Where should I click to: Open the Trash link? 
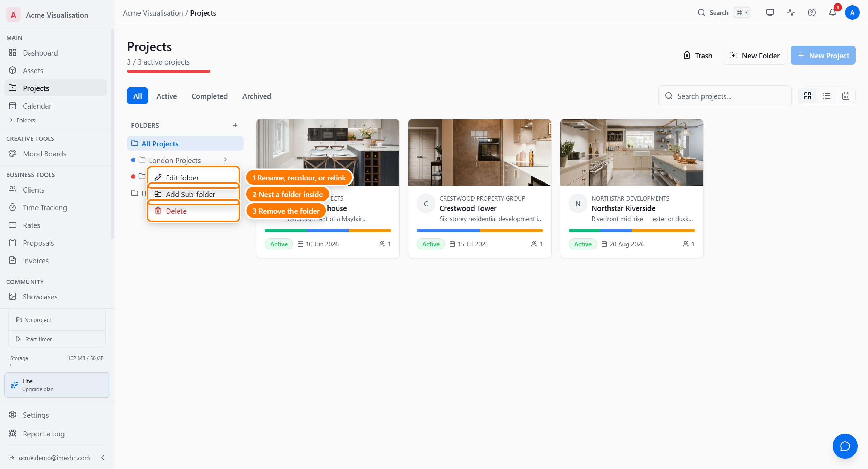(698, 56)
